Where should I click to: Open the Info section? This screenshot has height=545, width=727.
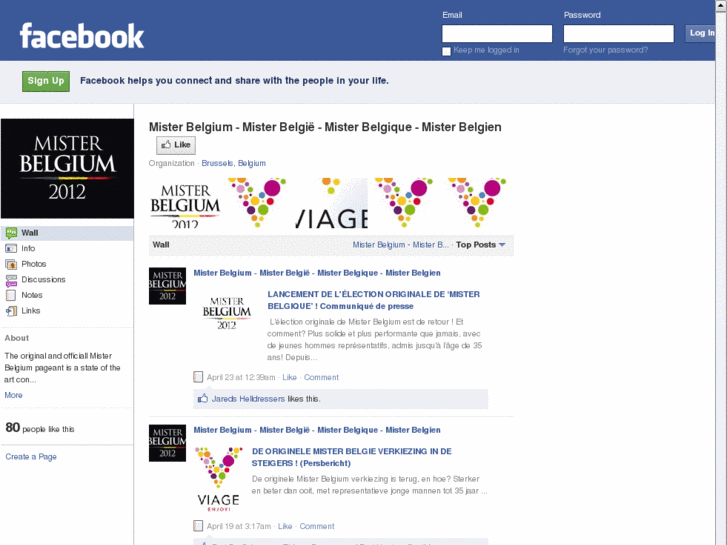coord(28,249)
